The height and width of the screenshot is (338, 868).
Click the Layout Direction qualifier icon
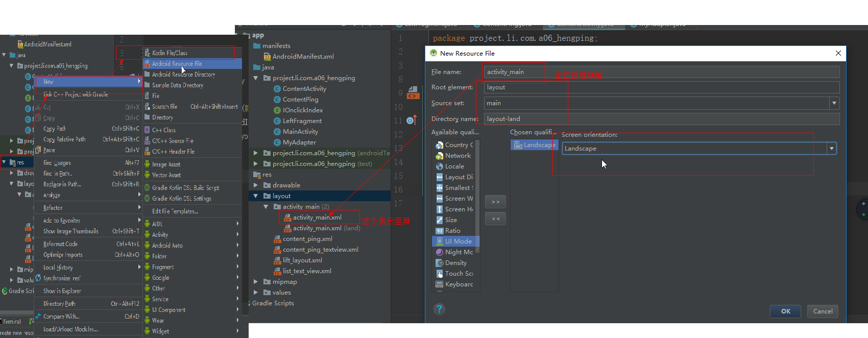(439, 177)
